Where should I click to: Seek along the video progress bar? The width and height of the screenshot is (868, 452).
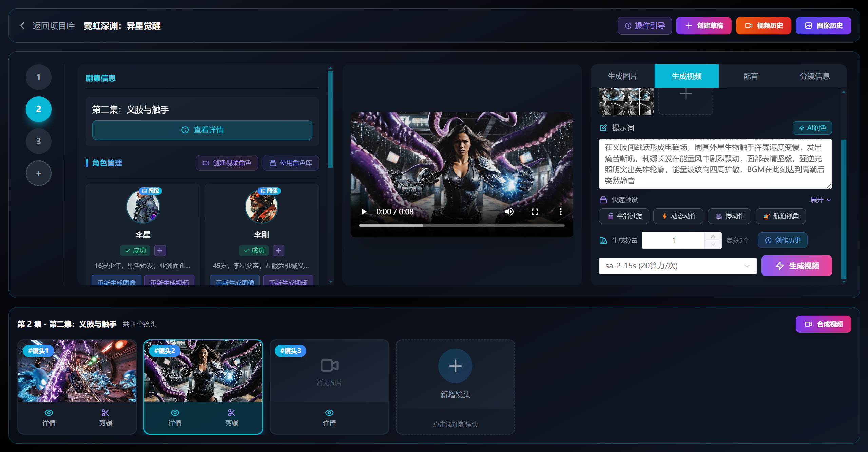461,225
